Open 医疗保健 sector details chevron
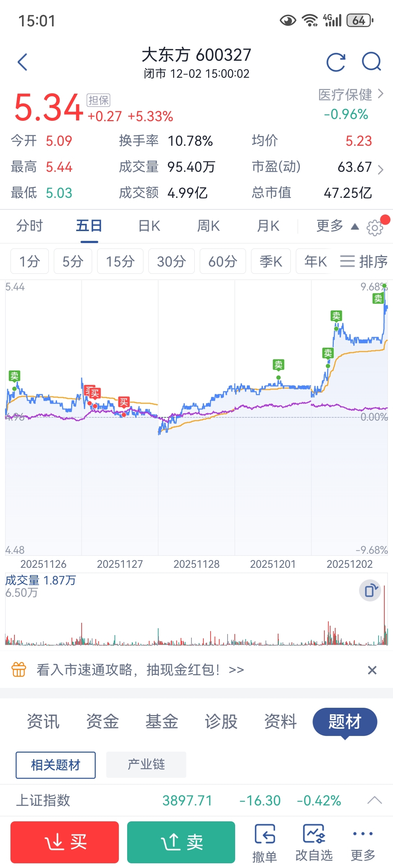Screen dimensions: 393x868 point(380,94)
